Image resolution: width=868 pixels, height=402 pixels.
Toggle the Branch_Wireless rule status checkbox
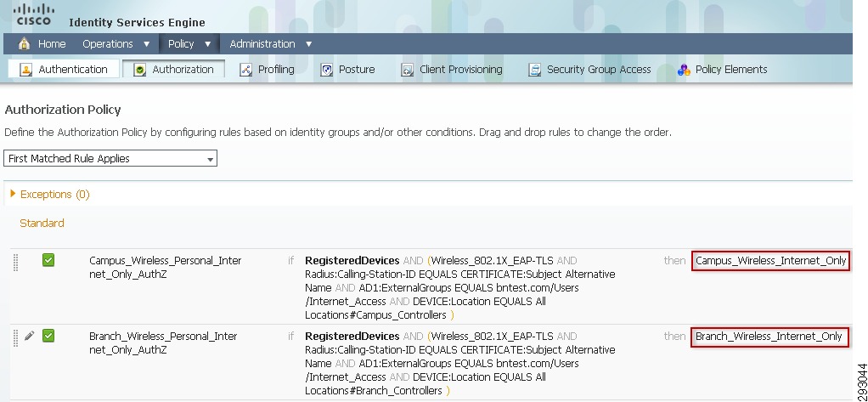[48, 336]
